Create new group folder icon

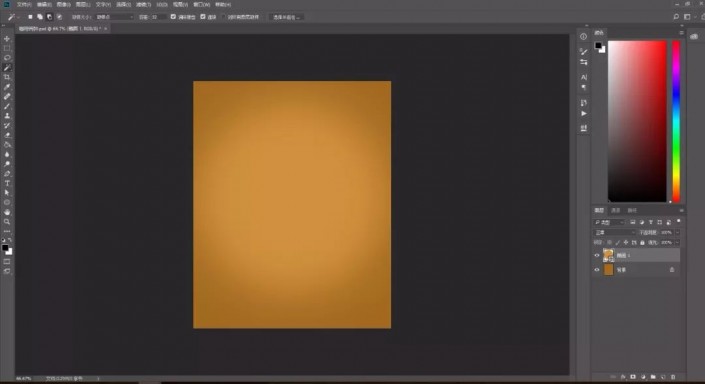tap(653, 377)
